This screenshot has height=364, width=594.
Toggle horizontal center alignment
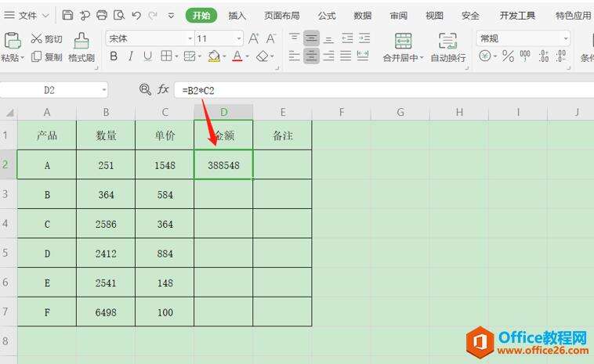[x=311, y=56]
